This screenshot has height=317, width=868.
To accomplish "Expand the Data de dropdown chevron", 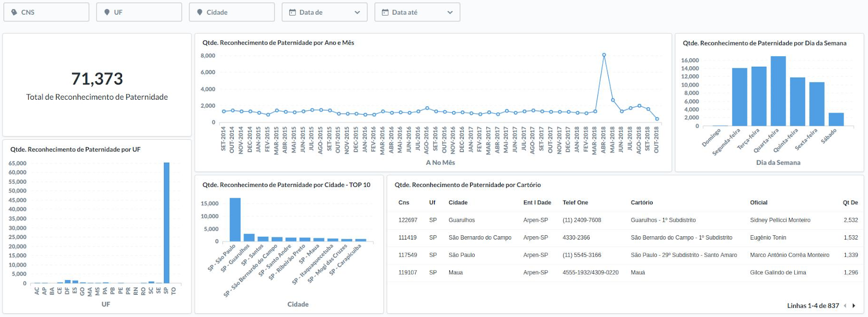I will [357, 12].
